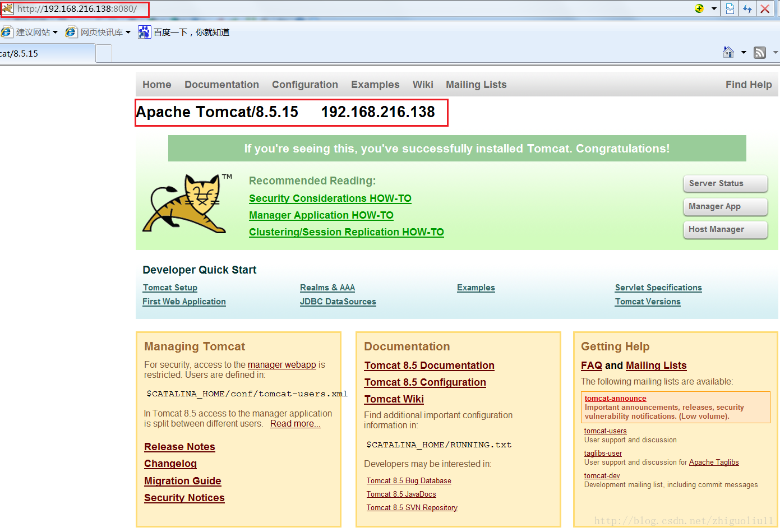Open tomcat-announce mailing list link

click(616, 399)
